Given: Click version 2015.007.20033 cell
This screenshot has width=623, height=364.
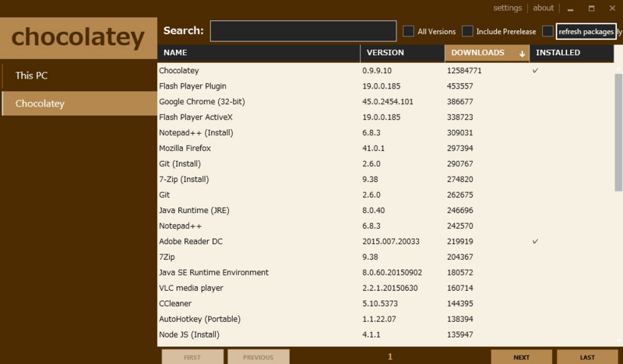Looking at the screenshot, I should [x=391, y=241].
